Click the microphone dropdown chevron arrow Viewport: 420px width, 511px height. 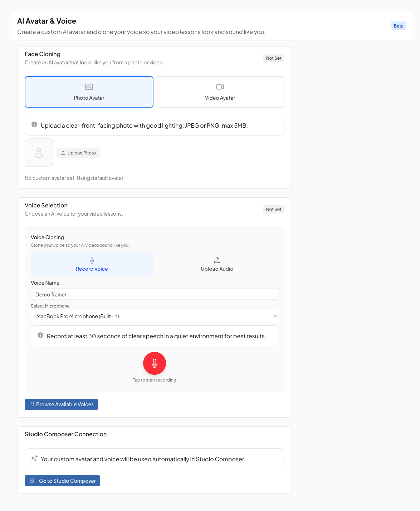coord(275,316)
